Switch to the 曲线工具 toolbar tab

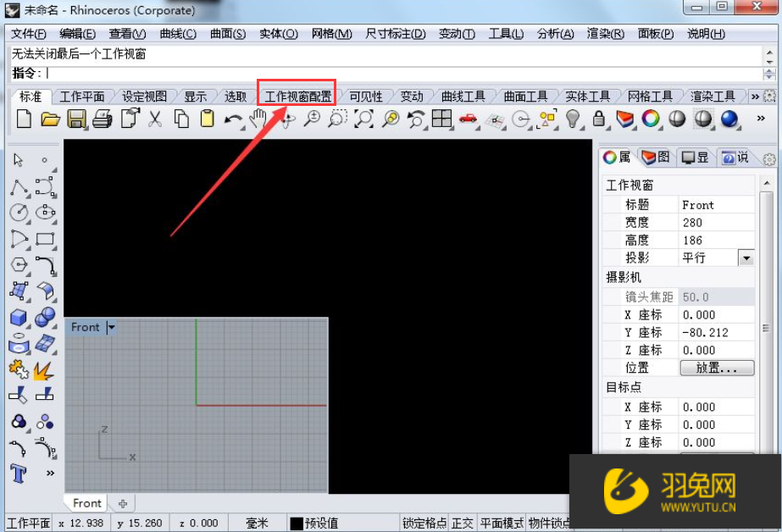[463, 97]
